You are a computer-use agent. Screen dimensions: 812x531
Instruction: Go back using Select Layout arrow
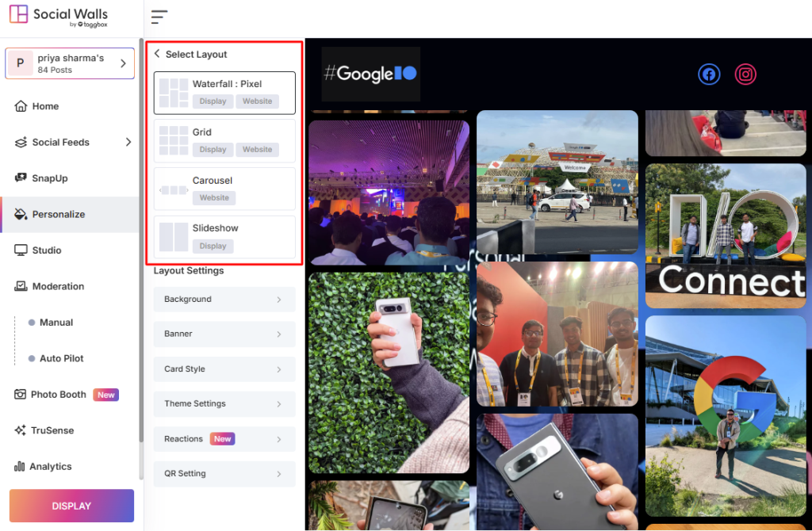(157, 54)
